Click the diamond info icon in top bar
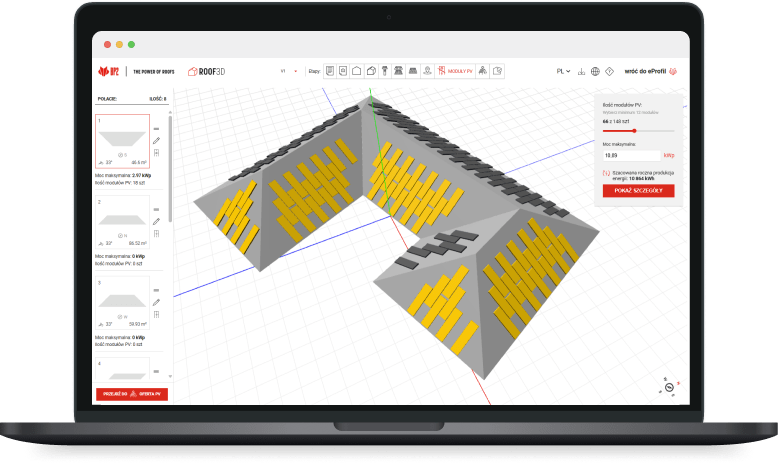Image resolution: width=778 pixels, height=464 pixels. tap(609, 72)
